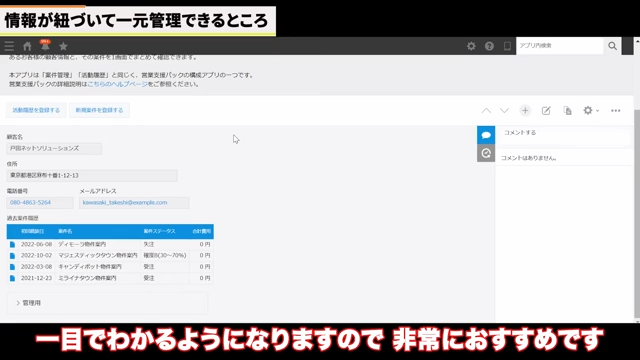This screenshot has width=640, height=360.
Task: Open the notifications bell icon
Action: pos(45,46)
